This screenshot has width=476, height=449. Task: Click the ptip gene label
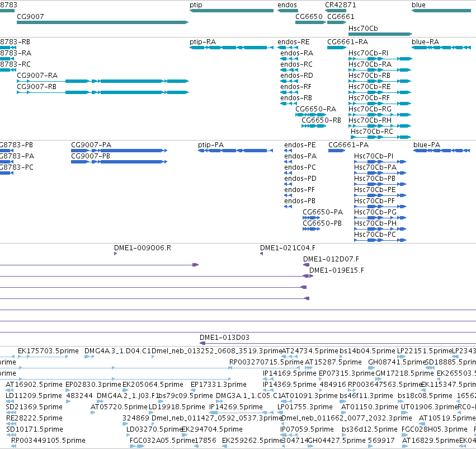[x=196, y=5]
